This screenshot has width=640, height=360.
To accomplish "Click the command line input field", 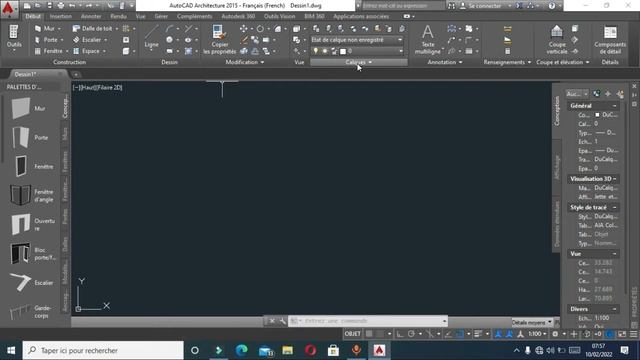I will pyautogui.click(x=367, y=321).
